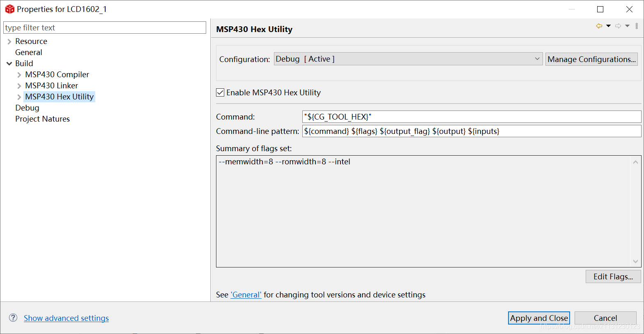The image size is (644, 334).
Task: Click into the Command input field
Action: pyautogui.click(x=471, y=117)
